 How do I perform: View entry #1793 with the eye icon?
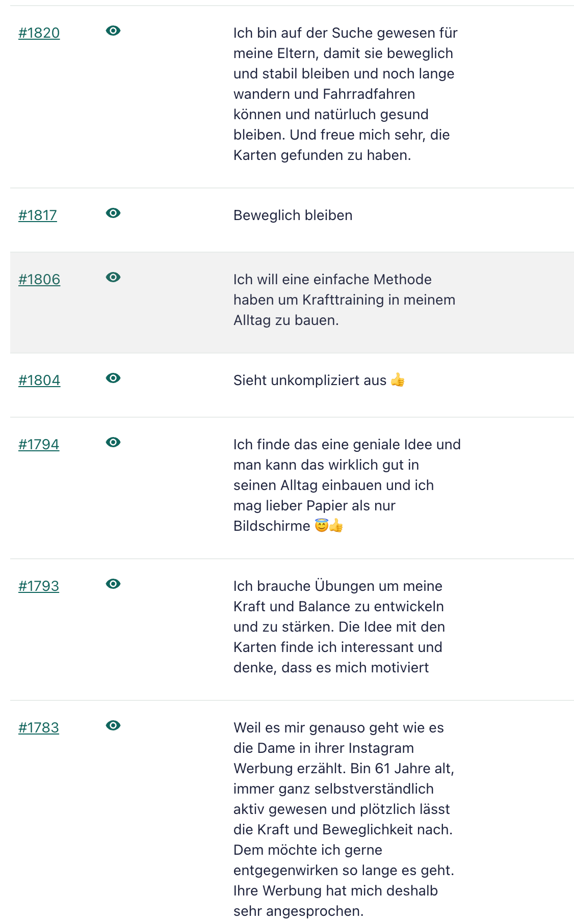(113, 584)
